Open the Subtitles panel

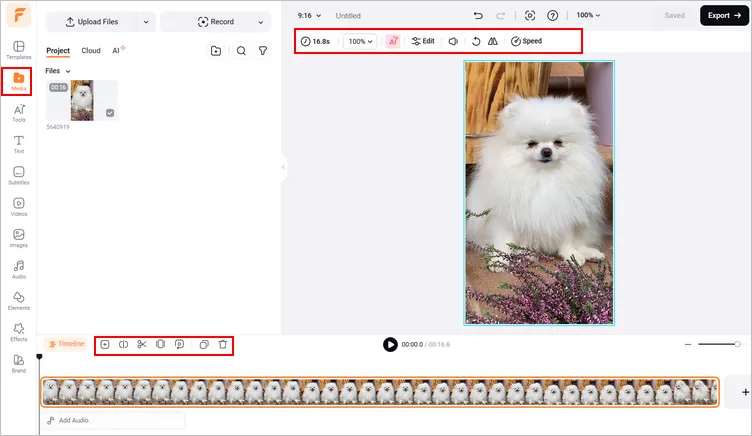coord(19,176)
